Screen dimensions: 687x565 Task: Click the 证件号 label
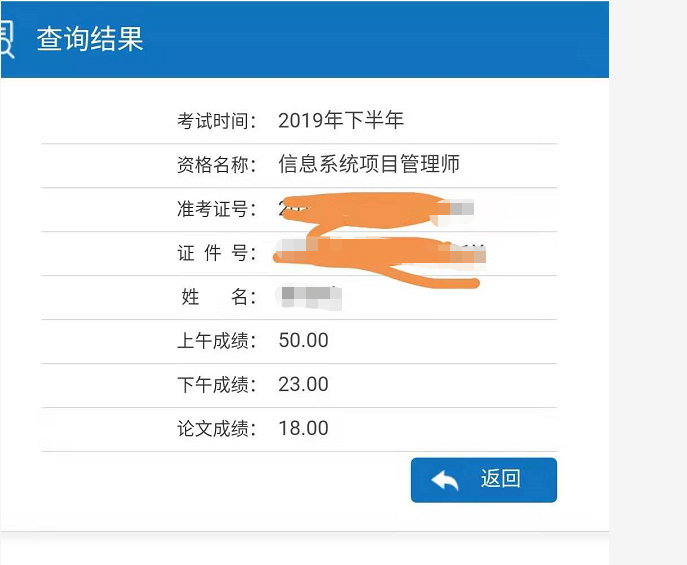217,253
